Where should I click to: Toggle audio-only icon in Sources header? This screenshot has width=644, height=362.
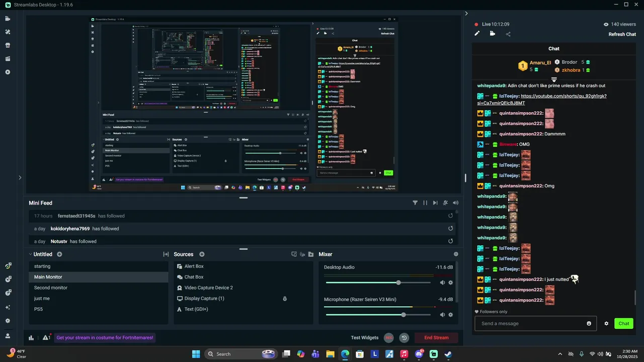tap(303, 254)
